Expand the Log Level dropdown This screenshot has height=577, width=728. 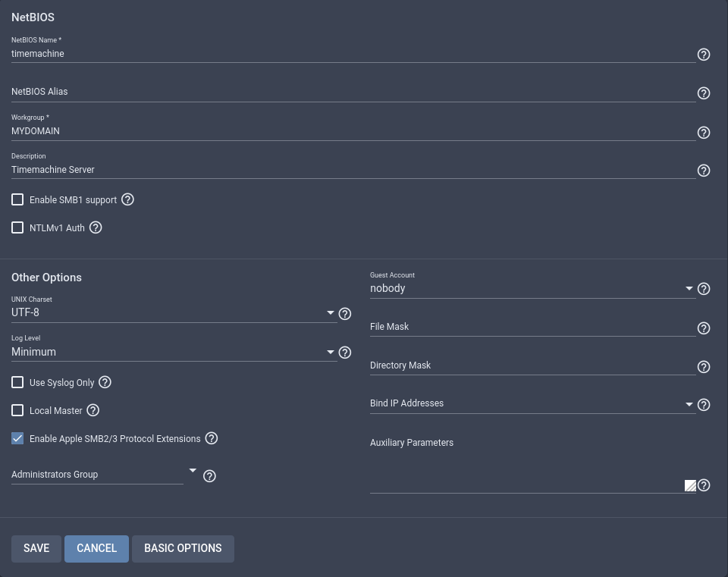pos(174,352)
